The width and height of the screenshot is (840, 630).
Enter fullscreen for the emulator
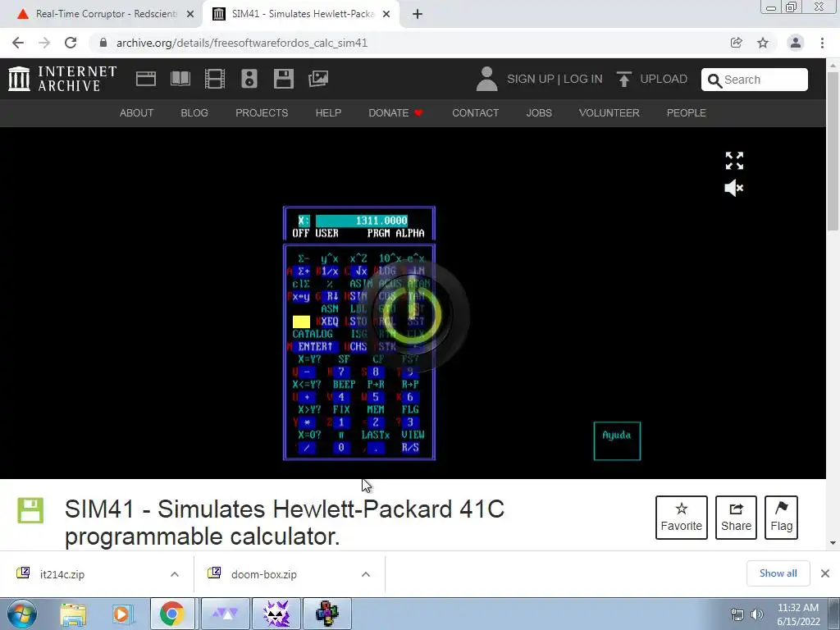(734, 160)
